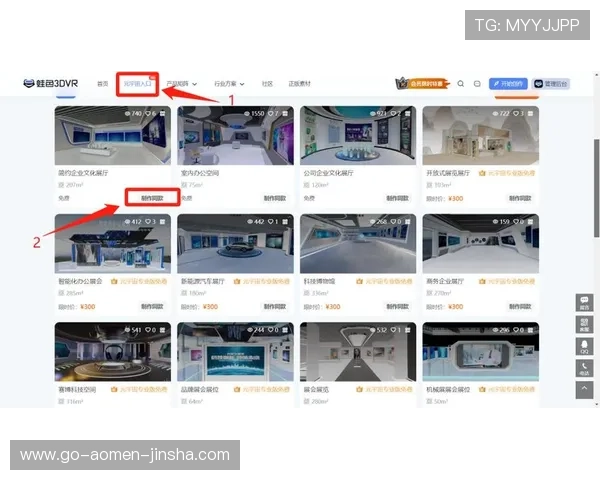Click the 商务企业展厅 title text
The height and width of the screenshot is (480, 600).
click(x=445, y=281)
